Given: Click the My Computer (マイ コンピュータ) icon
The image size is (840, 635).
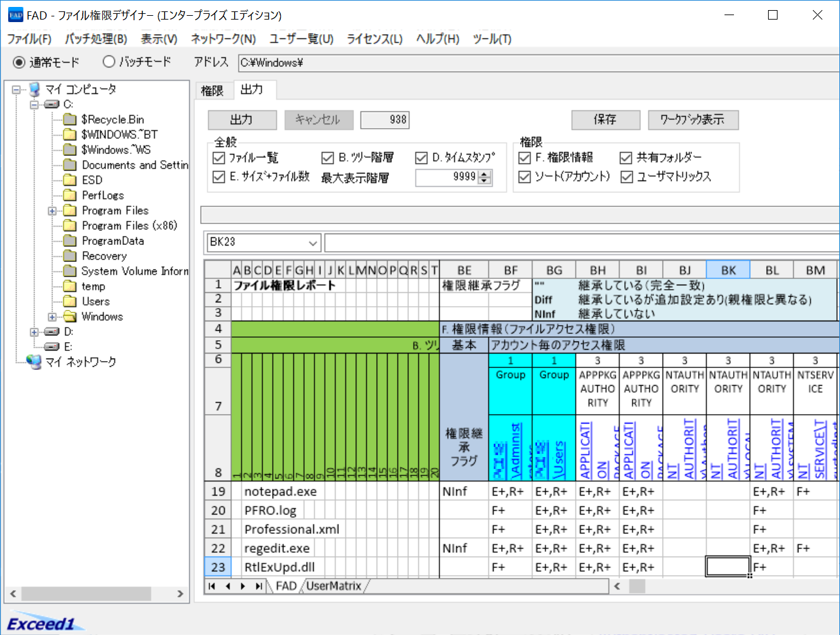Looking at the screenshot, I should [34, 89].
